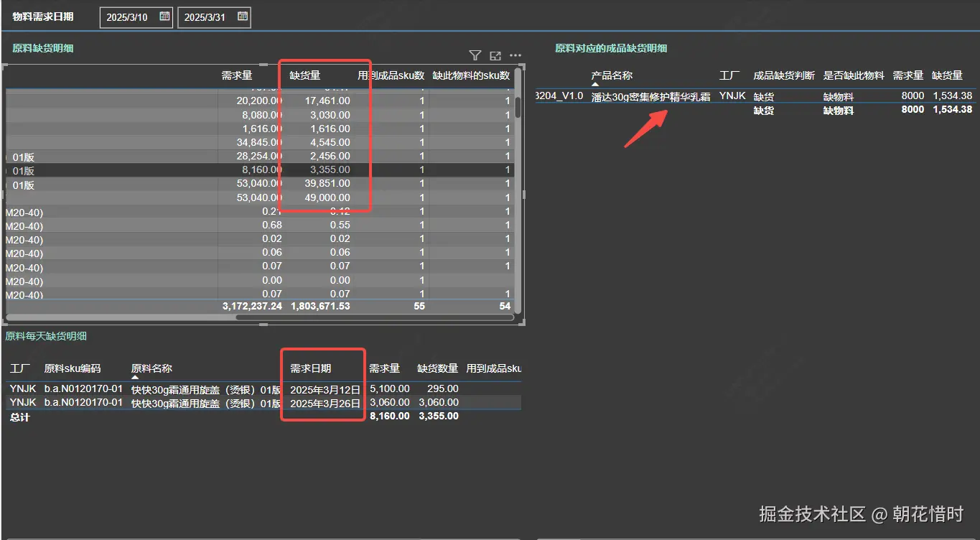This screenshot has height=540, width=980.
Task: Select the cell showing 8,080.00
Action: click(x=262, y=115)
